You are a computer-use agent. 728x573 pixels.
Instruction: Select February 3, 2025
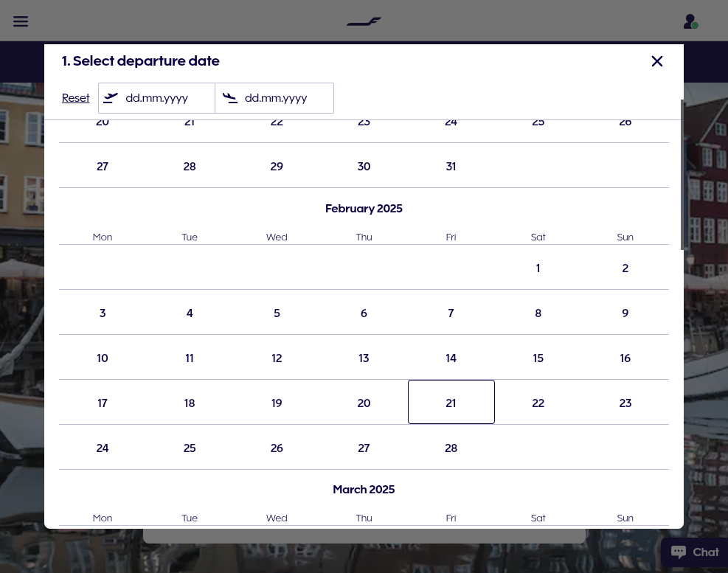click(102, 313)
